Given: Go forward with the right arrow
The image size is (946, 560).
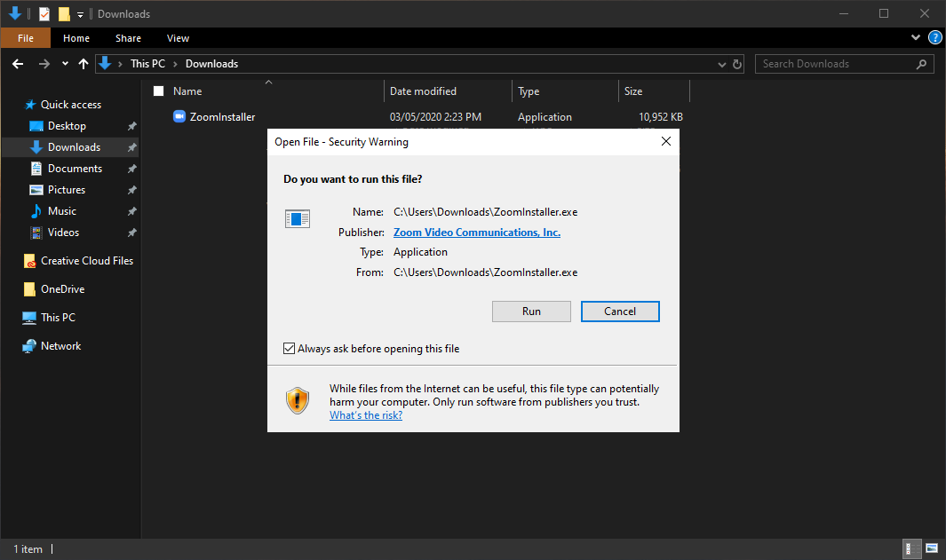Looking at the screenshot, I should [44, 64].
